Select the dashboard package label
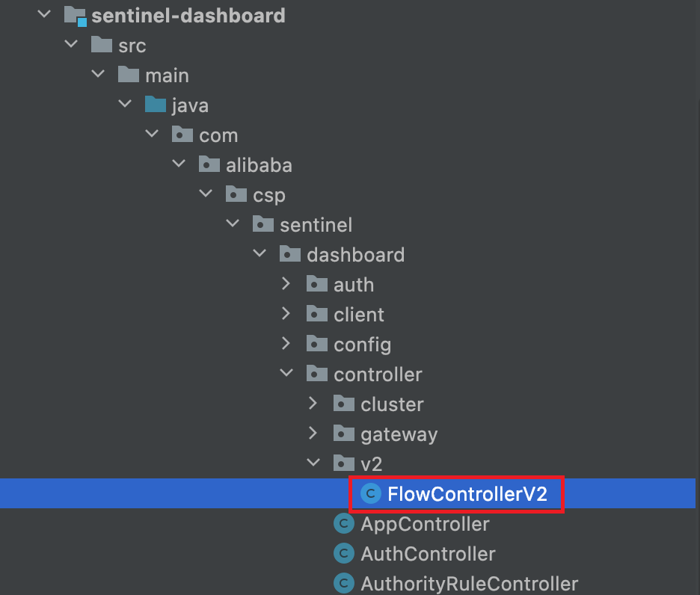 [355, 255]
